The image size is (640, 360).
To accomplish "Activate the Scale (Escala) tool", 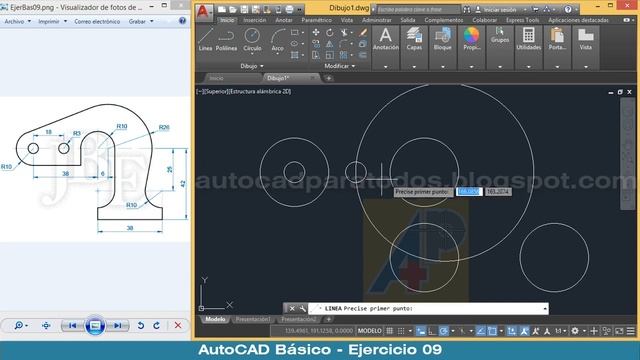I will 329,55.
